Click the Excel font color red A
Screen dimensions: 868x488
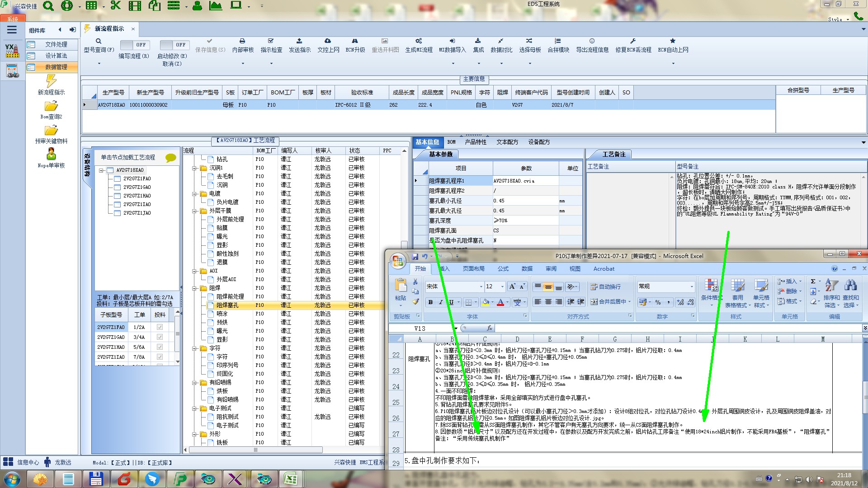tap(500, 302)
